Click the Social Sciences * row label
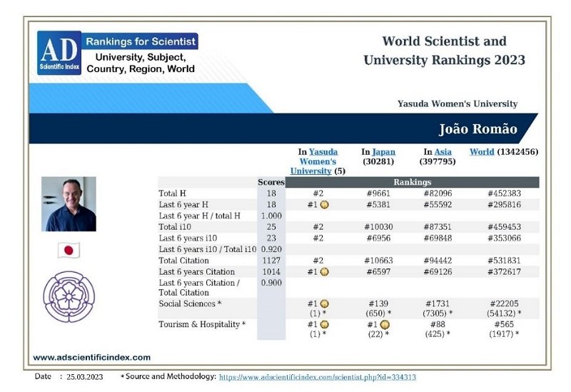Screen dimensions: 571x392 (x=190, y=304)
